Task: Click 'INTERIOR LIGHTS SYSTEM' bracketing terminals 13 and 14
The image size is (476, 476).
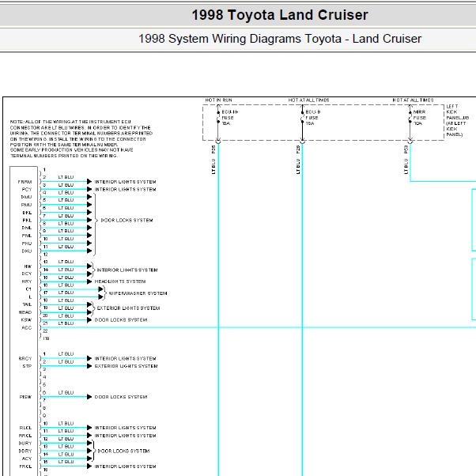Action: (127, 270)
